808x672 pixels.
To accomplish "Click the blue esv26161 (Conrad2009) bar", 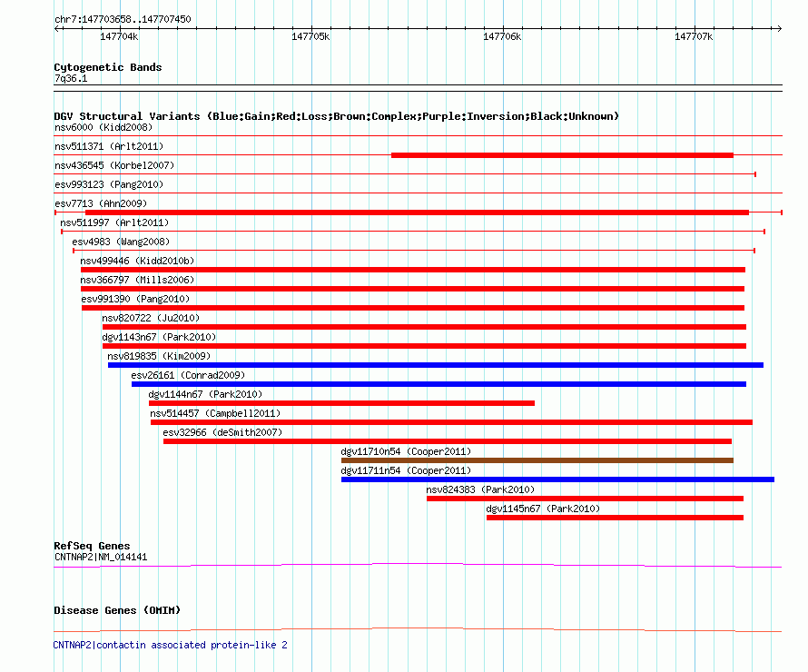I will pos(438,384).
